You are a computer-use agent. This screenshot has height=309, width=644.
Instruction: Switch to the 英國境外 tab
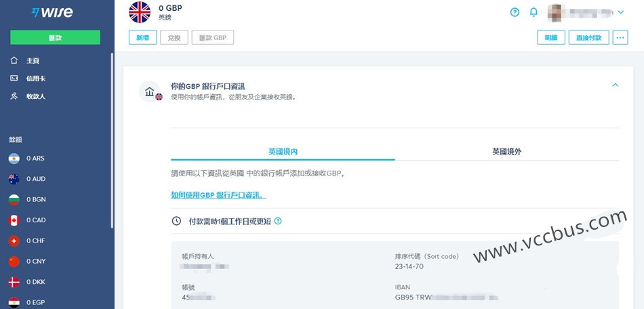(506, 152)
